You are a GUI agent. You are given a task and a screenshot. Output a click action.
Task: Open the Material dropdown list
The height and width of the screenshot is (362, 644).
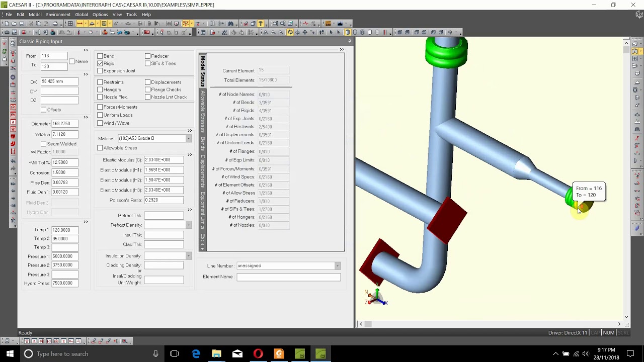tap(189, 138)
